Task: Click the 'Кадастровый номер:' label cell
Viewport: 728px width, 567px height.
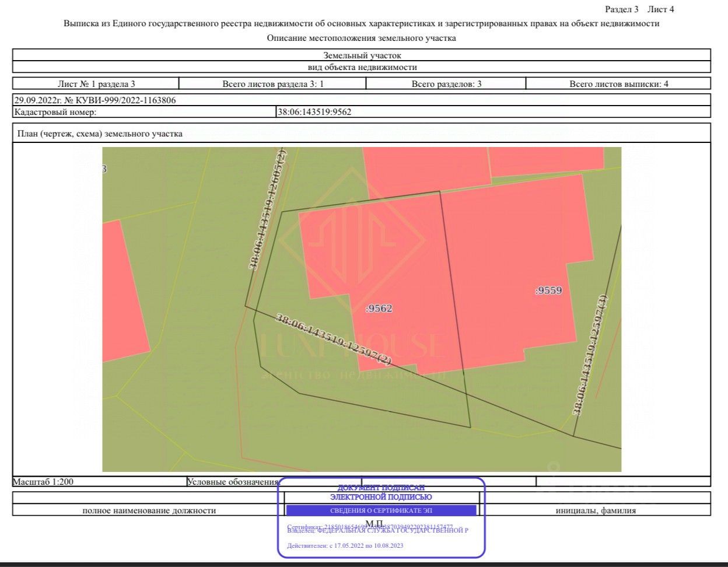Action: (x=55, y=112)
